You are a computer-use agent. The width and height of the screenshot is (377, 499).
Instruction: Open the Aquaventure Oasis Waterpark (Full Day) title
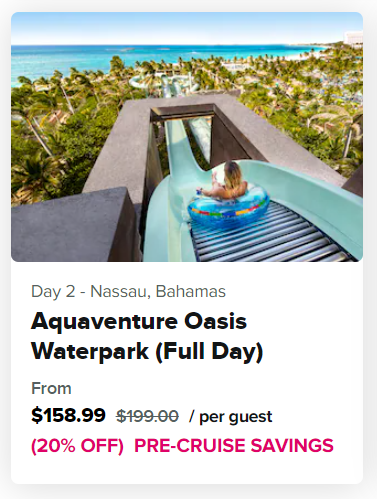(x=147, y=336)
